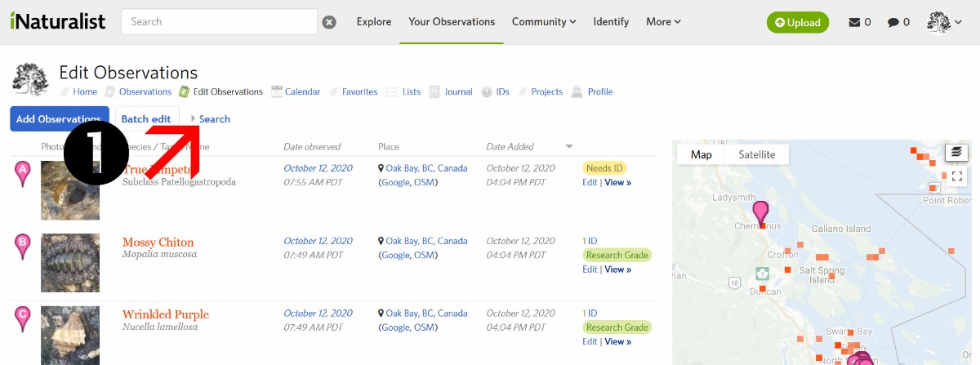Open the Community dropdown menu
This screenshot has width=980, height=365.
coord(544,22)
